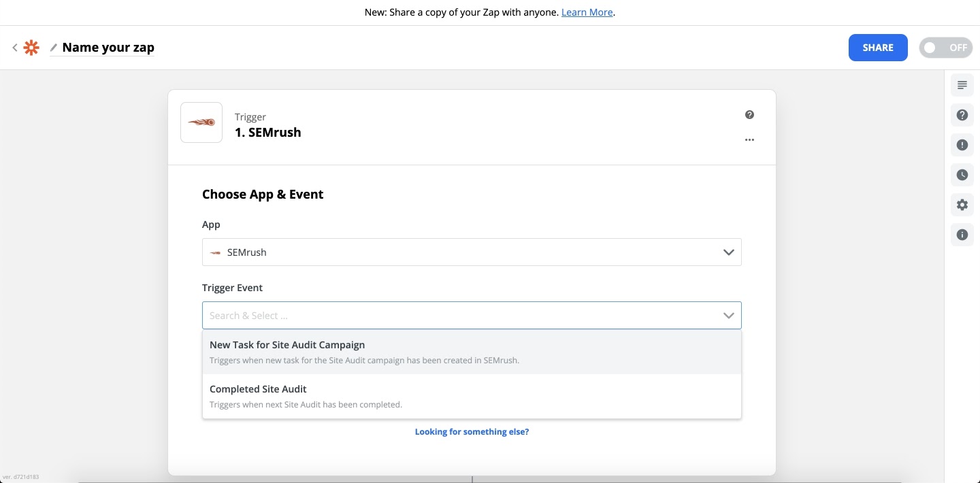The image size is (980, 483).
Task: Open the history clock icon in sidebar
Action: (962, 175)
